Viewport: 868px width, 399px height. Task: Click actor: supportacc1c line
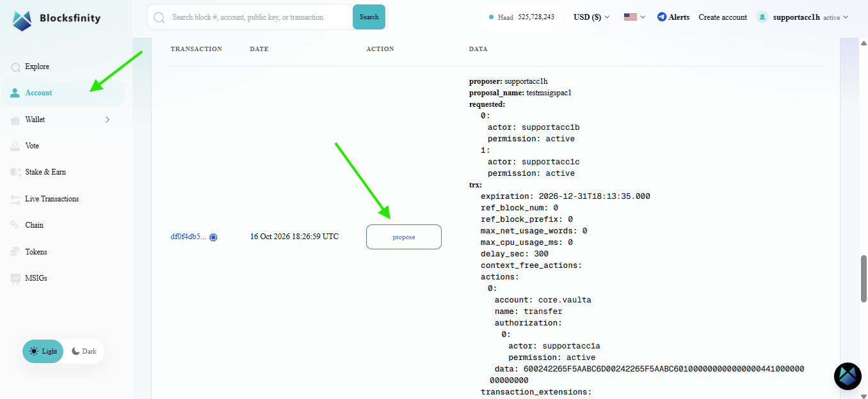pyautogui.click(x=534, y=162)
